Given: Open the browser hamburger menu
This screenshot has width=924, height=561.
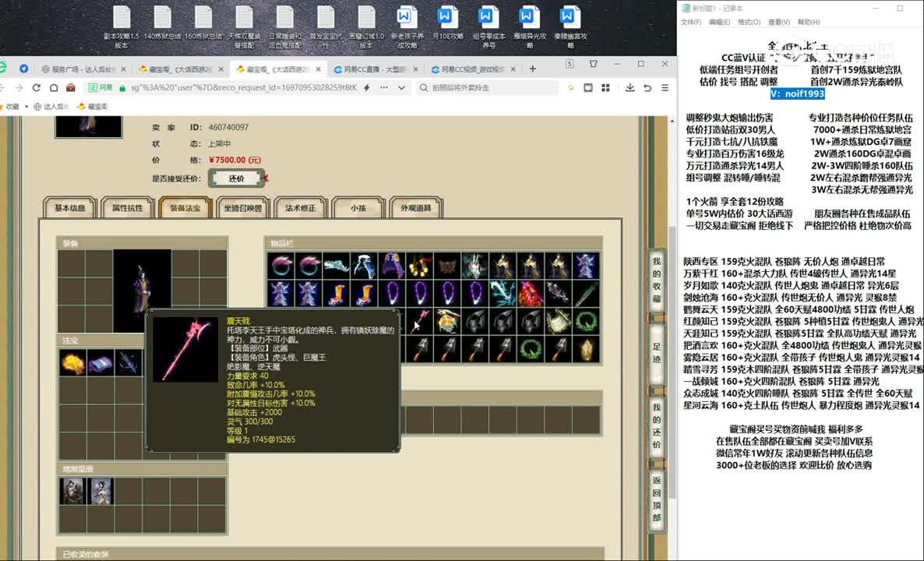Looking at the screenshot, I should point(665,87).
